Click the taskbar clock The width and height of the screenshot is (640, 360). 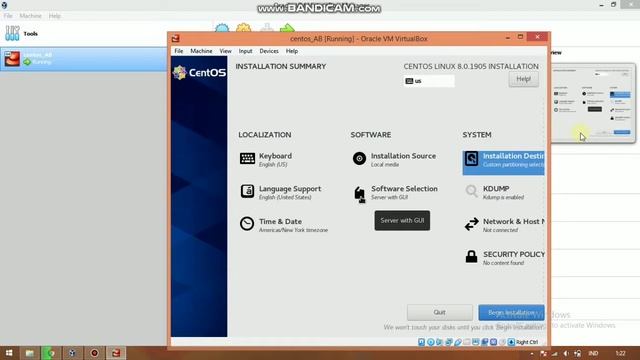pyautogui.click(x=620, y=353)
